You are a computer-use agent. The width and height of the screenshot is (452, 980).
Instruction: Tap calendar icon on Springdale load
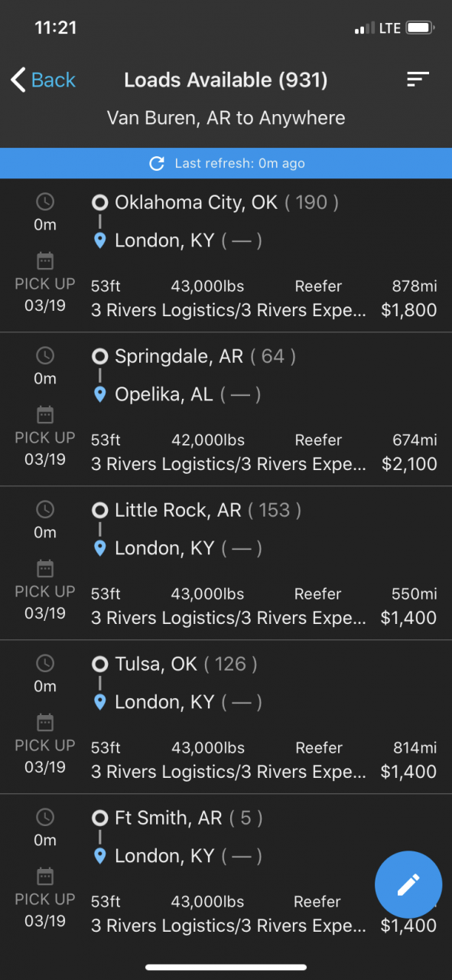click(x=45, y=414)
